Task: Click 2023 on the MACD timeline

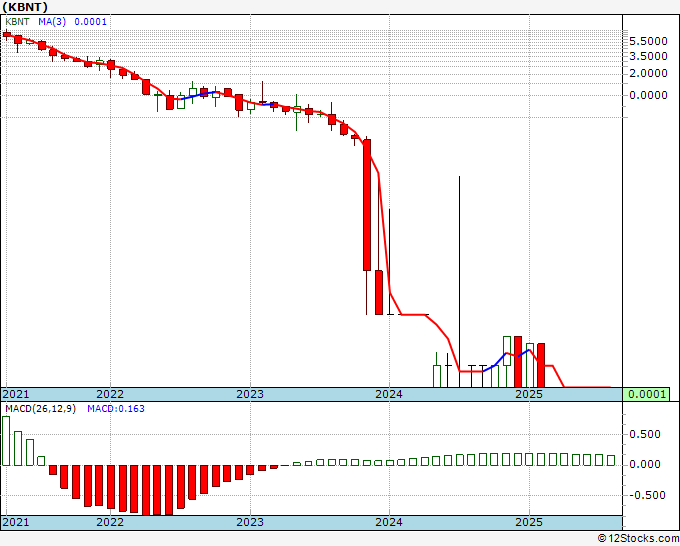Action: click(x=250, y=522)
